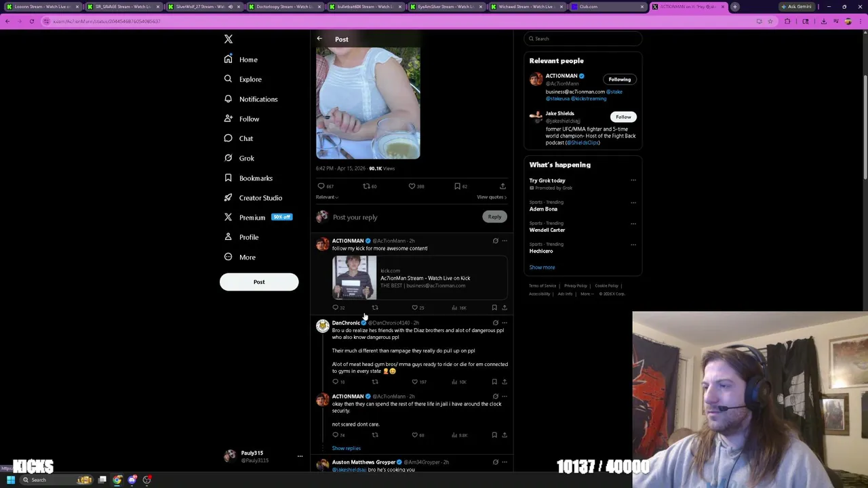Open the Follow page in the sidebar
This screenshot has width=868, height=488.
pyautogui.click(x=241, y=119)
